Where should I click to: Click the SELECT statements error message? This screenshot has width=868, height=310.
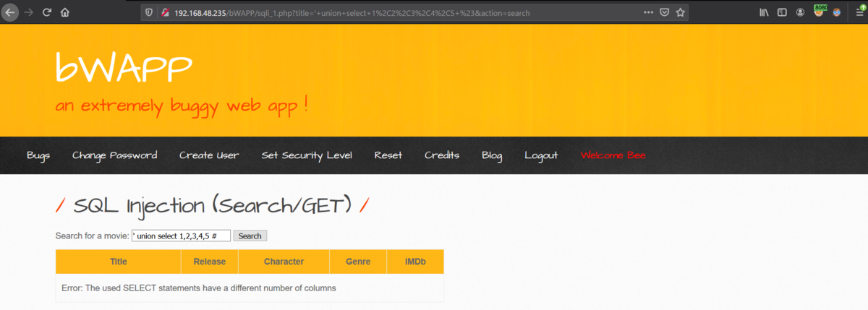(x=199, y=288)
